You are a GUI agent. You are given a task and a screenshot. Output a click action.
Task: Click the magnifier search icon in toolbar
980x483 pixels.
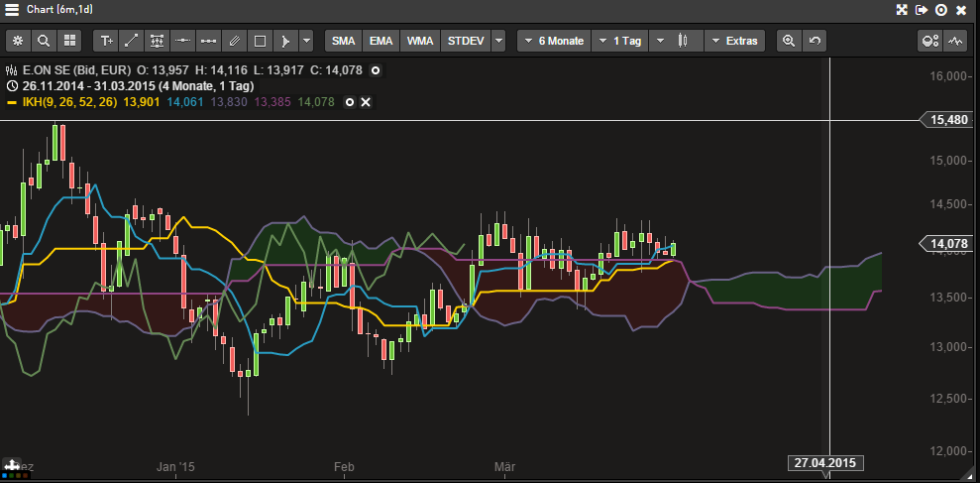[44, 42]
